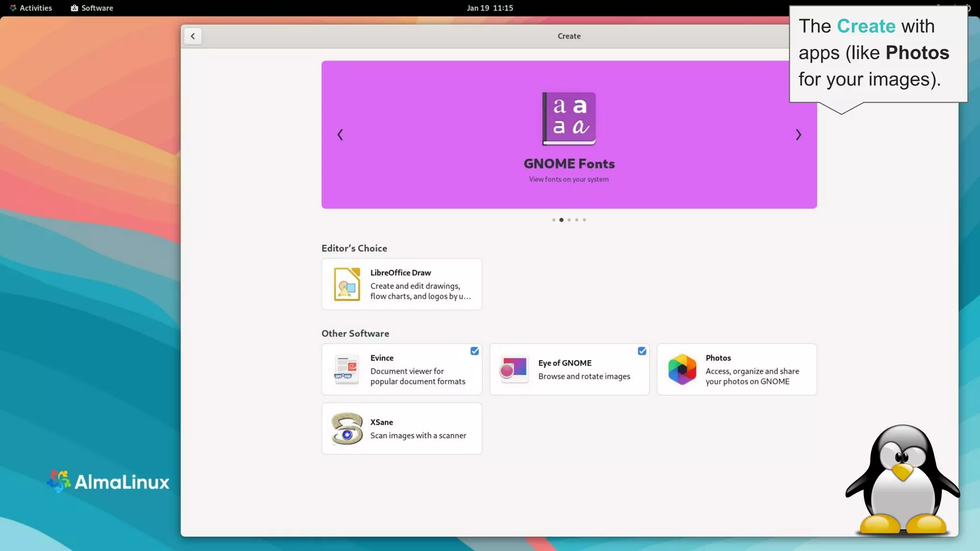The width and height of the screenshot is (980, 551).
Task: Open the Photos hexagon icon
Action: tap(682, 369)
